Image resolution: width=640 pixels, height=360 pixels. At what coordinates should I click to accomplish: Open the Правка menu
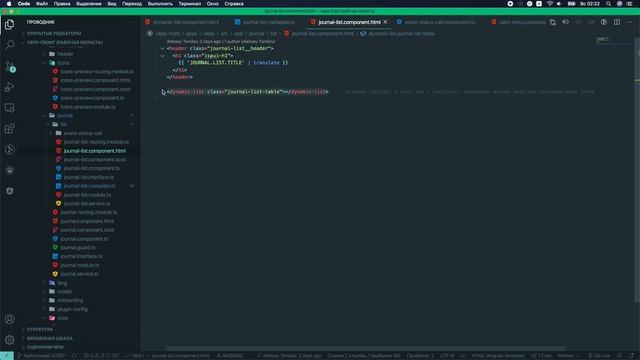62,4
